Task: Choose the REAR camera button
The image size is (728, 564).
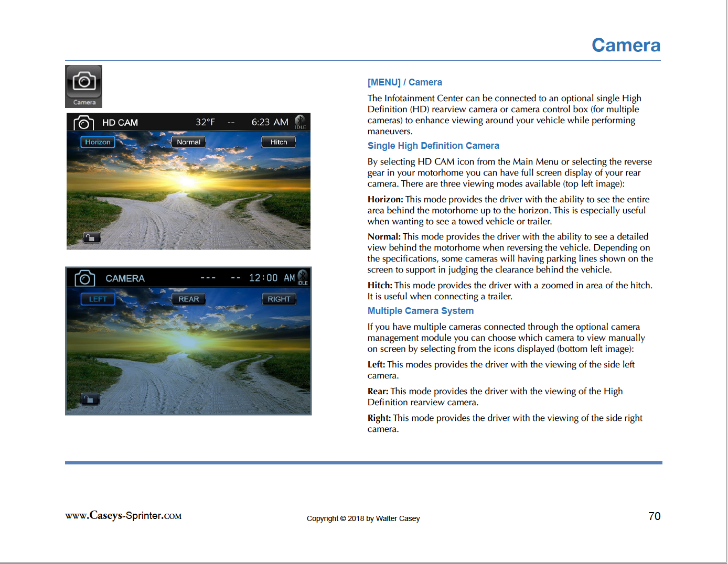Action: click(x=189, y=299)
